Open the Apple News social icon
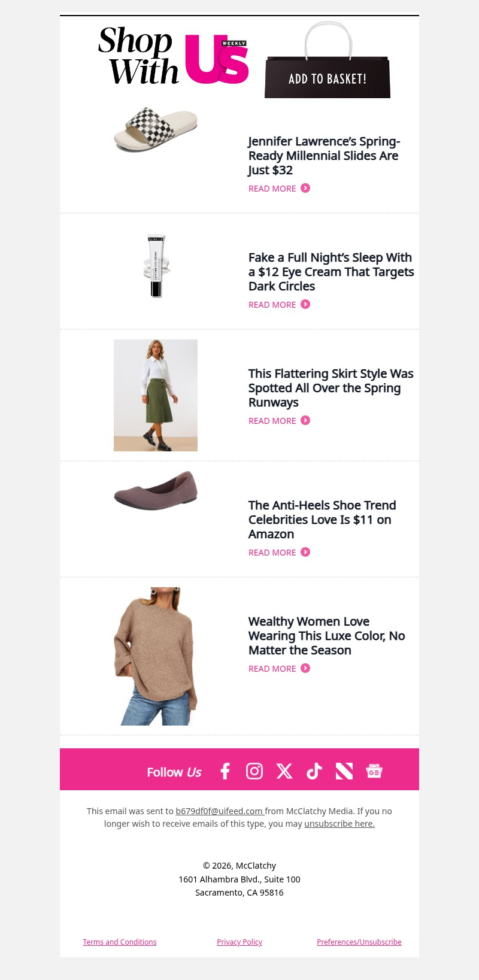479x980 pixels. 344,771
